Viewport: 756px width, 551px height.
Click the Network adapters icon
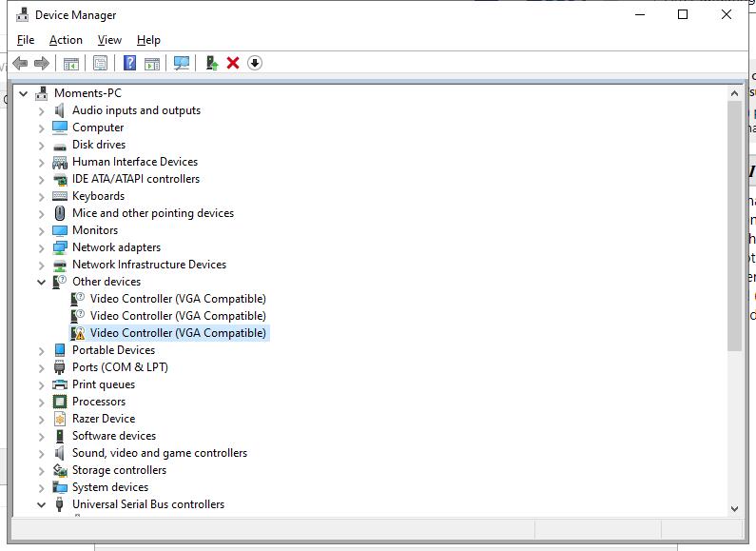tap(60, 247)
